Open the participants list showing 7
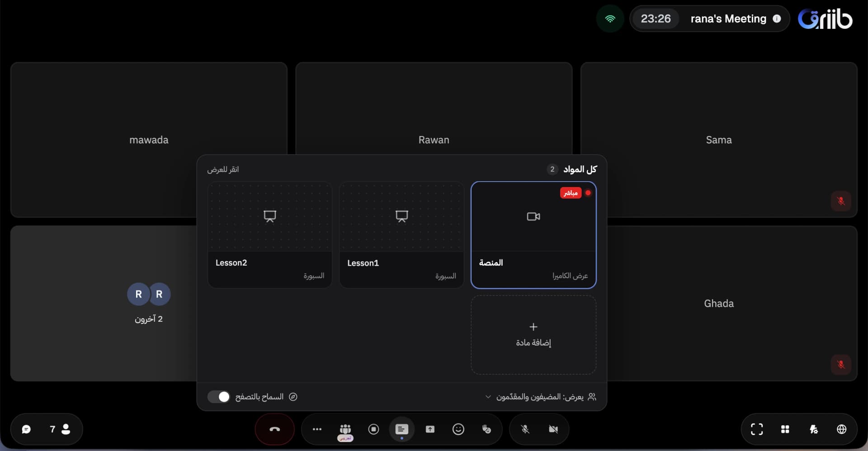 tap(60, 429)
